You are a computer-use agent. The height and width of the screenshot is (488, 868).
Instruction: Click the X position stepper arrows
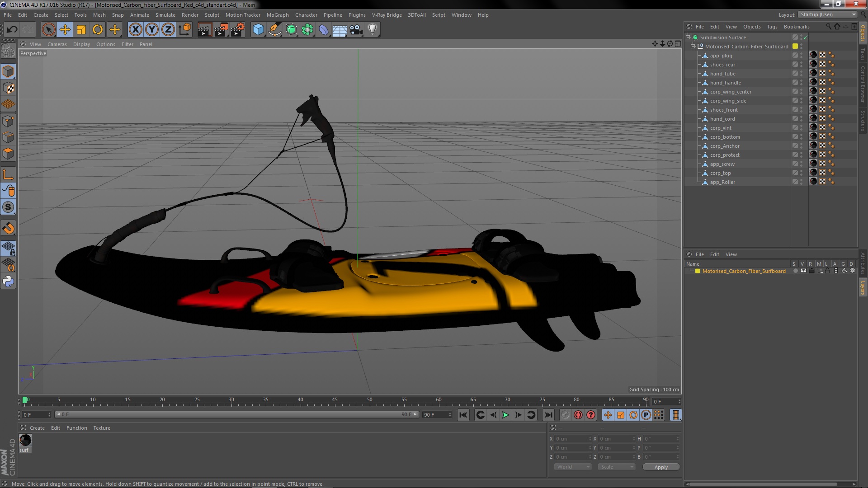(x=590, y=439)
